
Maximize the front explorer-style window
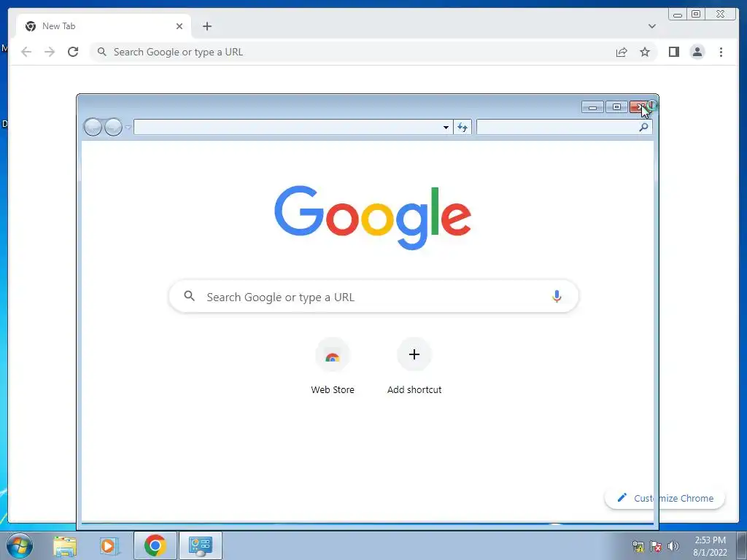click(616, 107)
